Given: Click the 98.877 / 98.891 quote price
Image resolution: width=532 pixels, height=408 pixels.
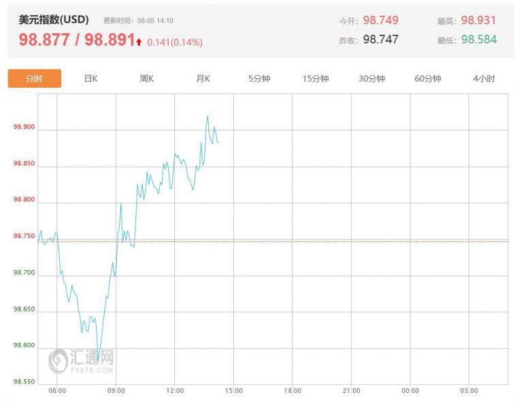Looking at the screenshot, I should pyautogui.click(x=77, y=40).
